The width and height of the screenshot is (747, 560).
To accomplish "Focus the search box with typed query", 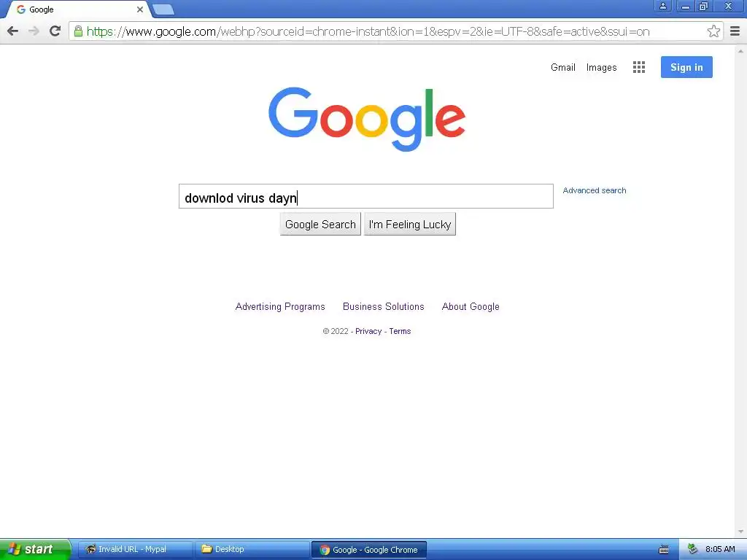I will tap(366, 196).
